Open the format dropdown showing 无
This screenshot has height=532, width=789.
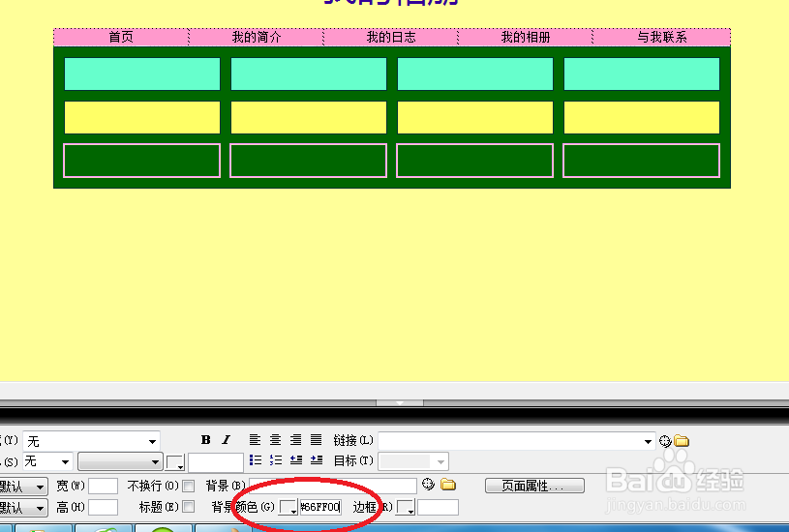tap(92, 441)
